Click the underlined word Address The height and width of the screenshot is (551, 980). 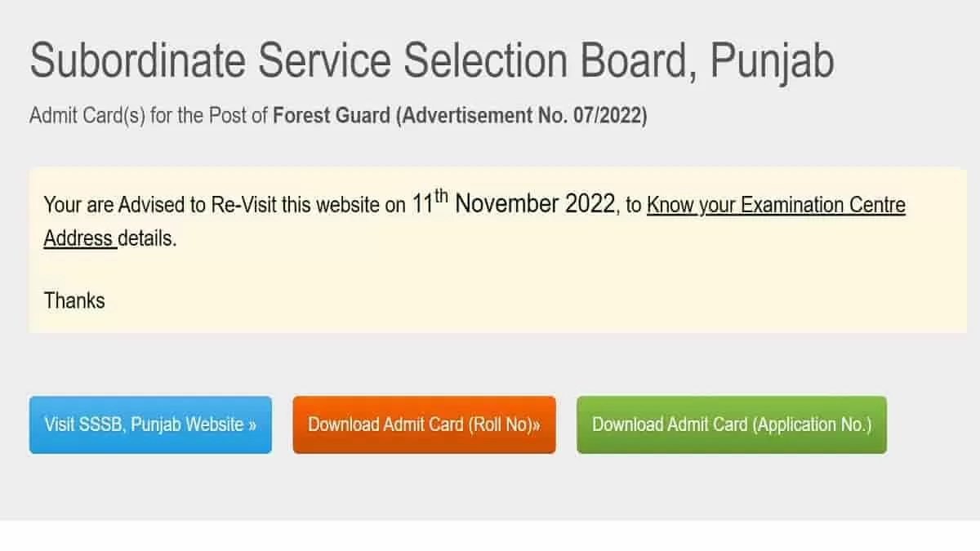(78, 238)
